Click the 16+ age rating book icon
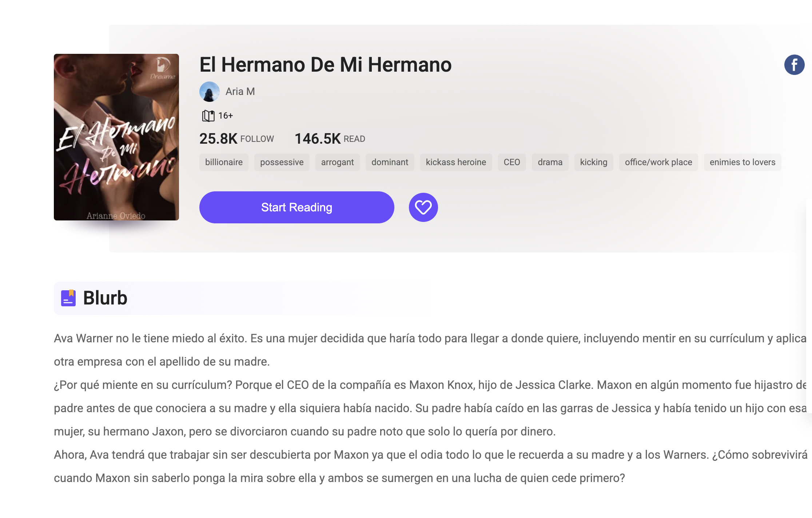Screen dimensions: 812x518 [x=208, y=116]
